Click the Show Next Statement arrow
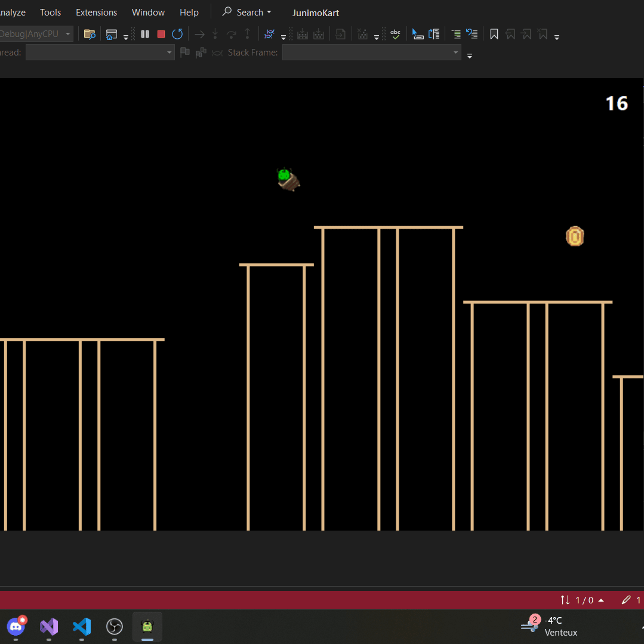The height and width of the screenshot is (644, 644). point(199,35)
